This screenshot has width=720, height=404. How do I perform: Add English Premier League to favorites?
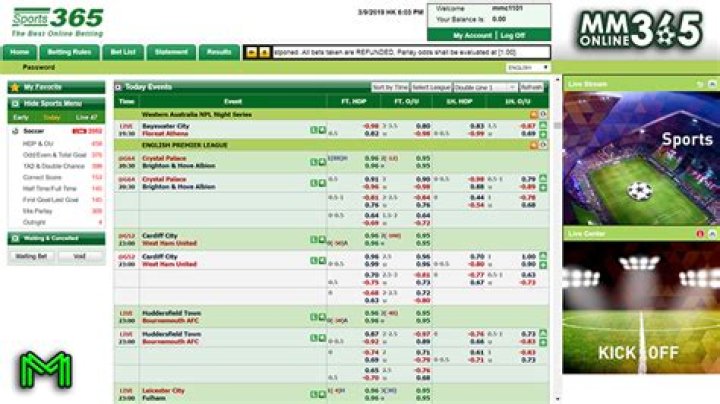point(534,145)
